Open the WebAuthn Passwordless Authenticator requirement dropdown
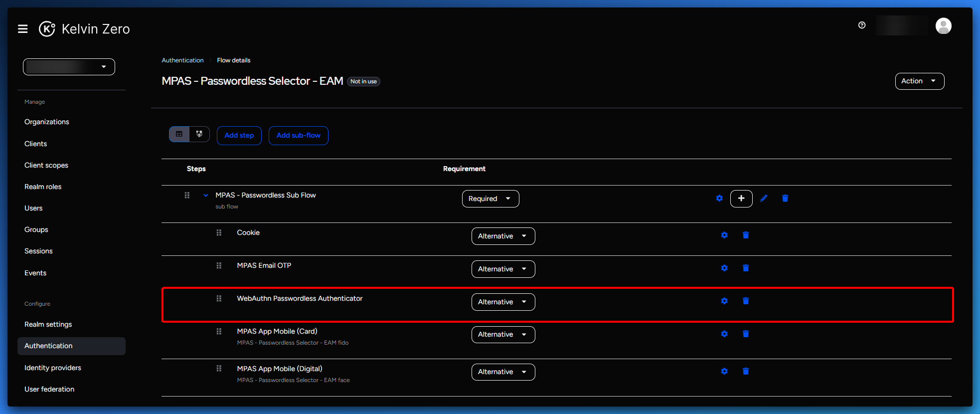 click(503, 302)
